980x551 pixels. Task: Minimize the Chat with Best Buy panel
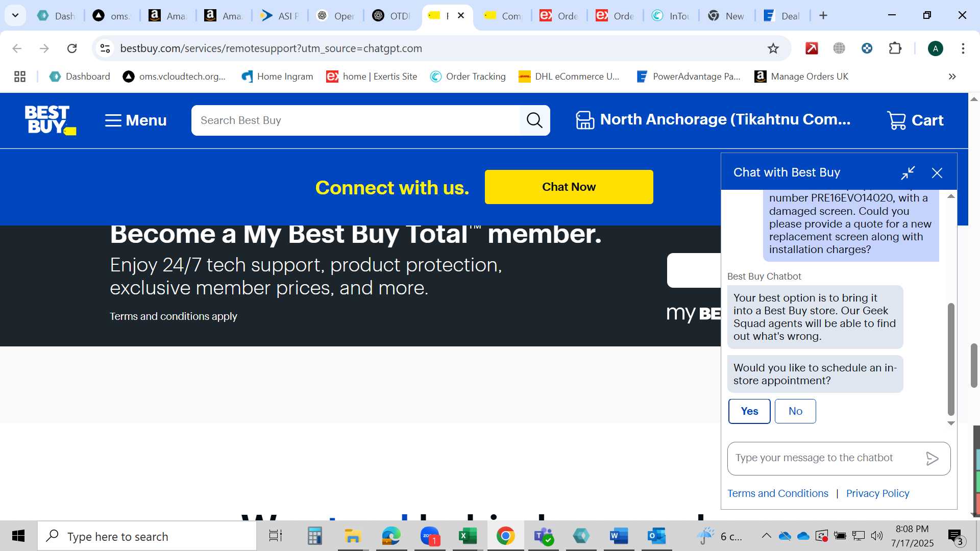point(908,173)
